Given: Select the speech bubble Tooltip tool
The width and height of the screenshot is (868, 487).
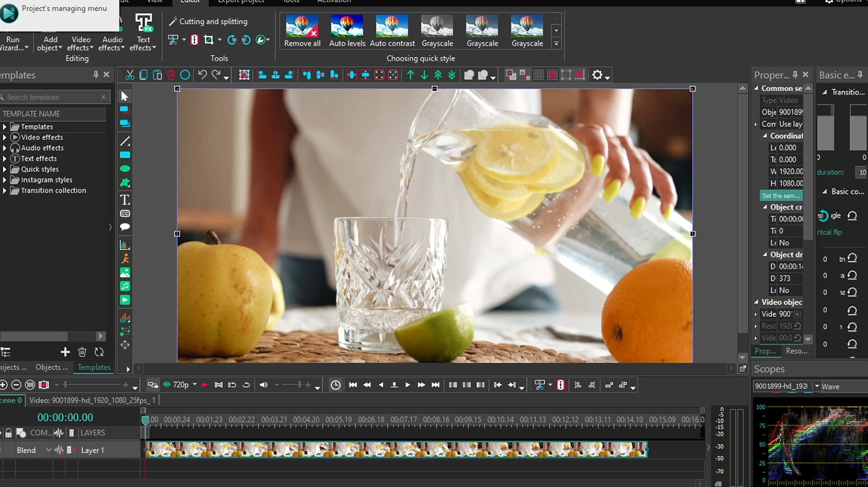Looking at the screenshot, I should pyautogui.click(x=124, y=227).
